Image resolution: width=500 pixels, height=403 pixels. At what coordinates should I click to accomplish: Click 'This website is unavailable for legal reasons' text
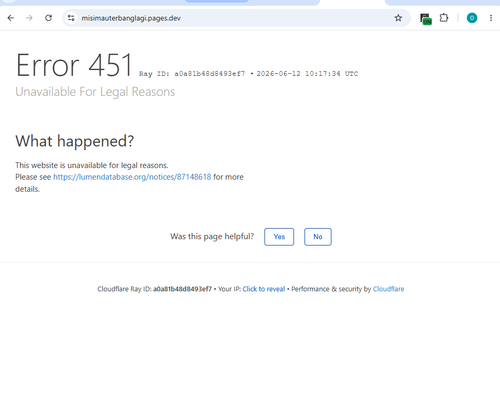coord(92,165)
